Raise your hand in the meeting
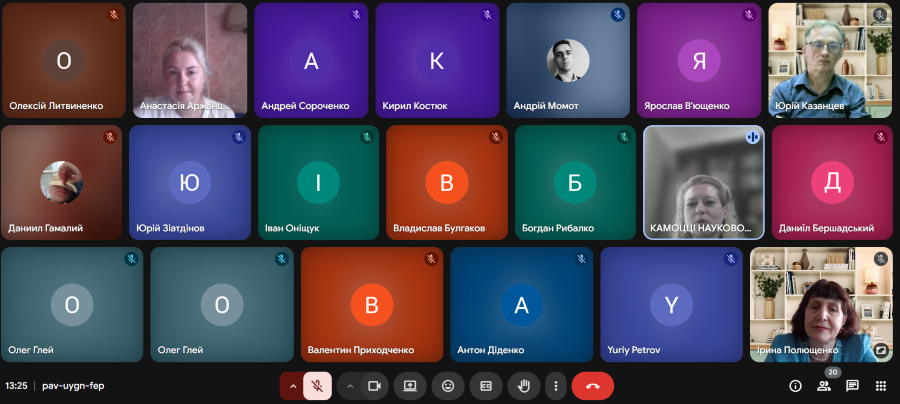900x404 pixels. [x=523, y=385]
